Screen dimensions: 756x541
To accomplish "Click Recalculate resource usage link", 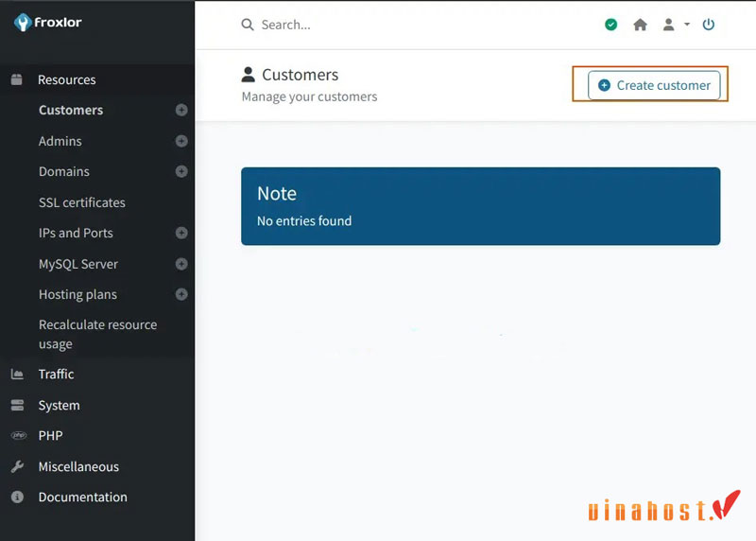I will (x=98, y=334).
